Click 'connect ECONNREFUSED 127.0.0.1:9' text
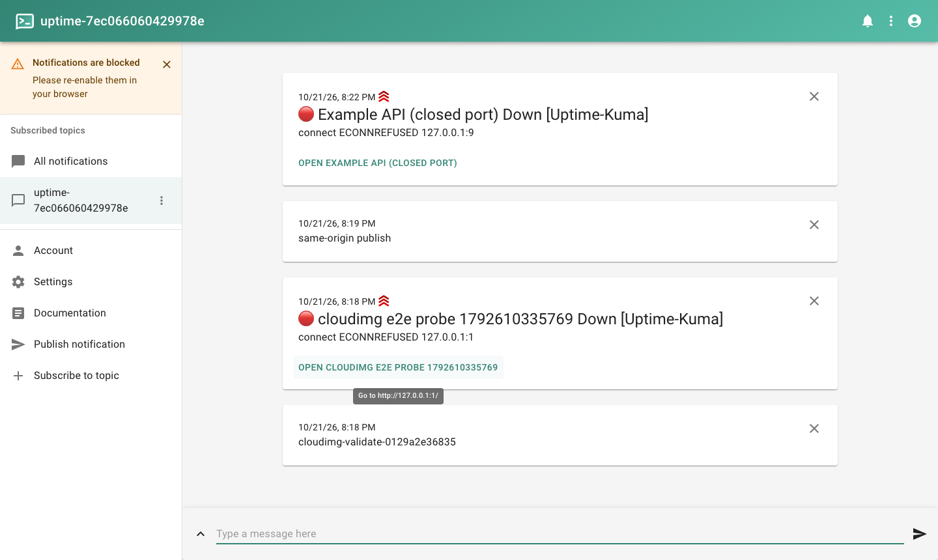This screenshot has width=938, height=560. tap(386, 133)
